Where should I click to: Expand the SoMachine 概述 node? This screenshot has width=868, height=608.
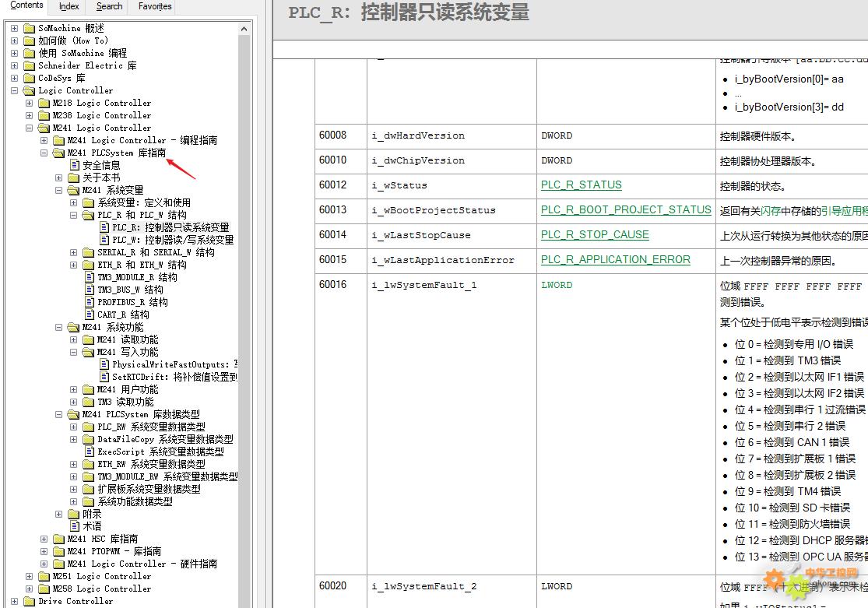pos(14,28)
